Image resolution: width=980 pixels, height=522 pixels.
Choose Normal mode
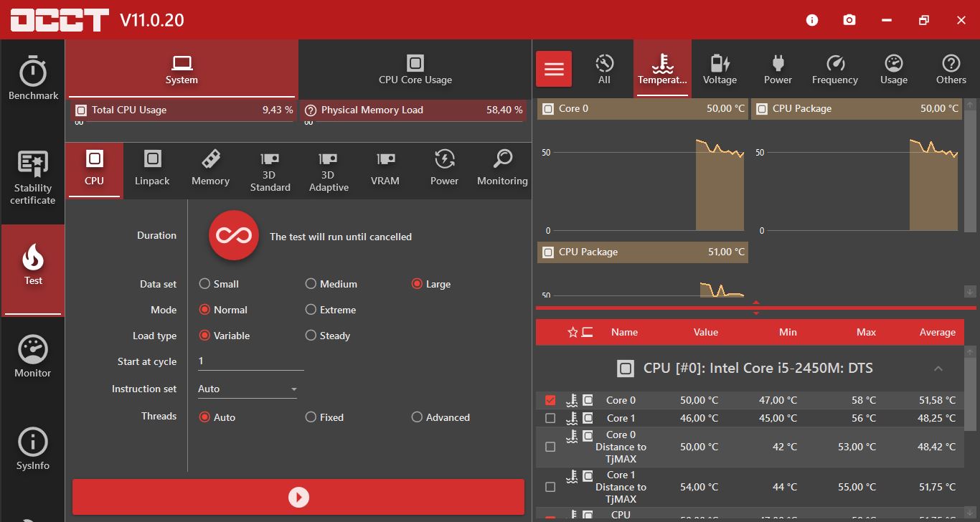coord(223,310)
